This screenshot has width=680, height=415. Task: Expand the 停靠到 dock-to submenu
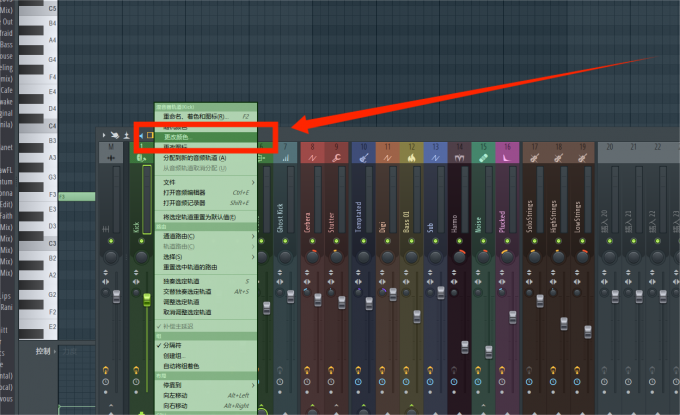tap(206, 385)
